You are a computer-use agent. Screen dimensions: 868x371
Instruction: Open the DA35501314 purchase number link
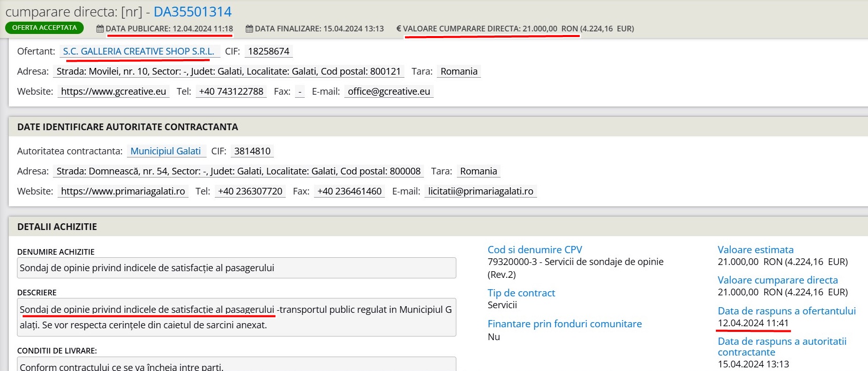[x=192, y=12]
